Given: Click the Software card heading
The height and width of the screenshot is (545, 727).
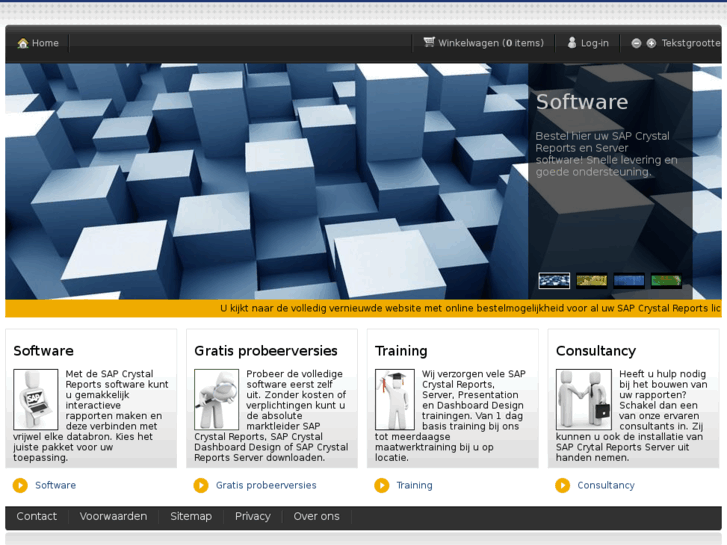Looking at the screenshot, I should tap(44, 351).
